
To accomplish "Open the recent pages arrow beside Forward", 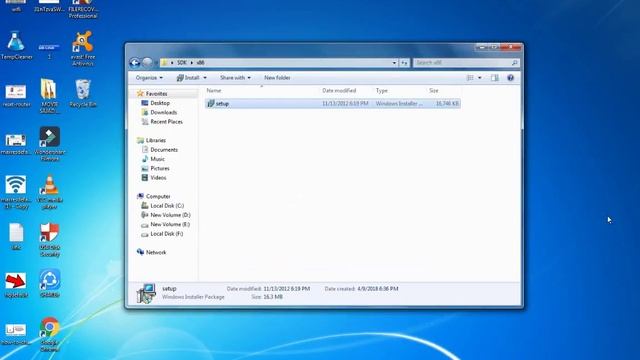I will coord(156,63).
